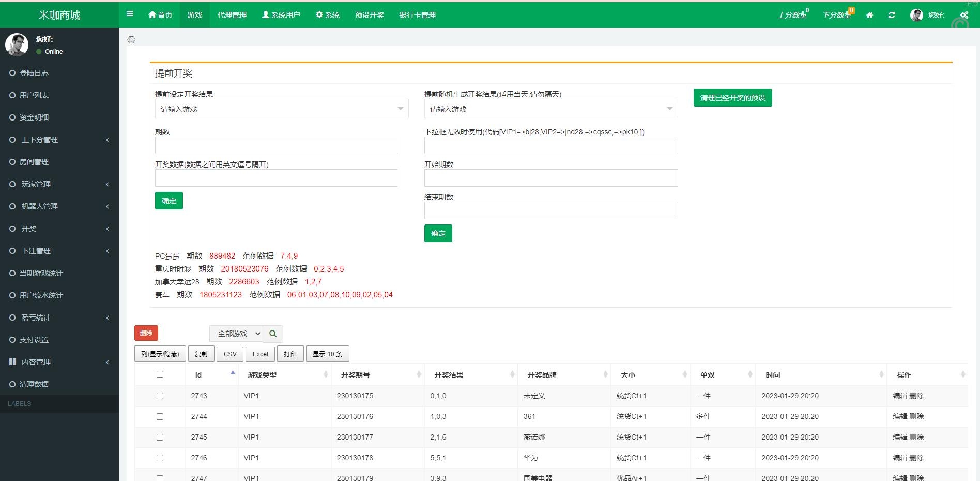The width and height of the screenshot is (980, 481).
Task: Go to 银行卡管理 in the navbar
Action: pos(417,15)
